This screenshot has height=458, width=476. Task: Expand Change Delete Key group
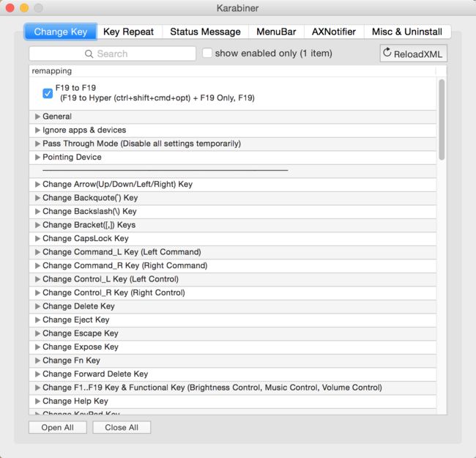point(37,306)
